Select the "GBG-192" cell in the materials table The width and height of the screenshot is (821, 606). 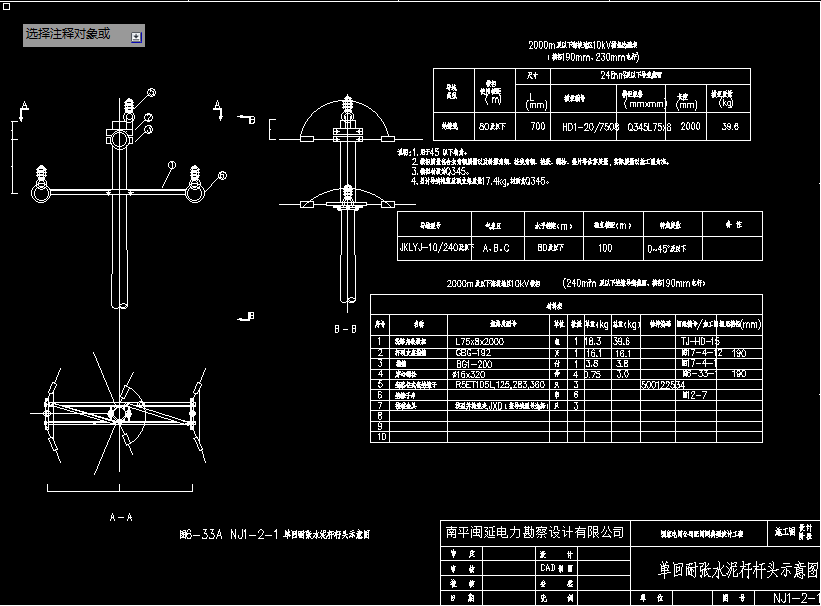pos(473,353)
